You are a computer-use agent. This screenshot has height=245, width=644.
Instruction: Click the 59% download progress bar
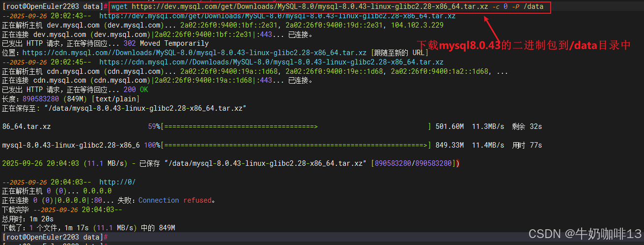click(x=296, y=126)
